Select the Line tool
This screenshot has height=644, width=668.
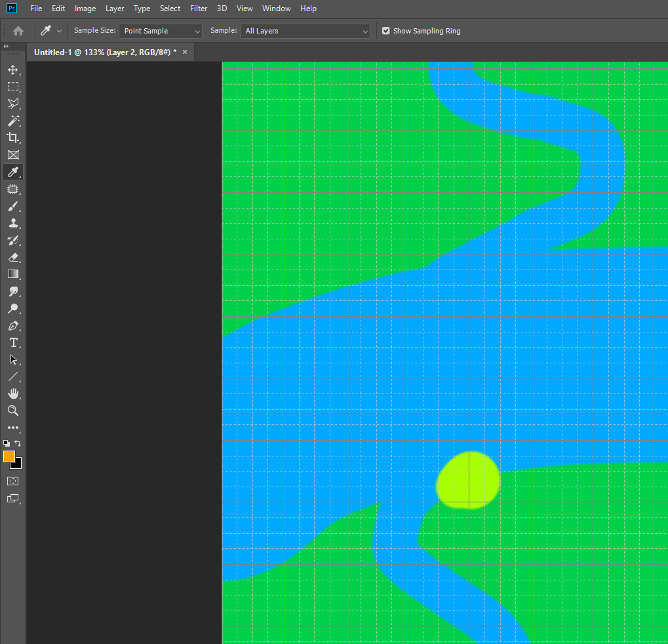pyautogui.click(x=12, y=377)
